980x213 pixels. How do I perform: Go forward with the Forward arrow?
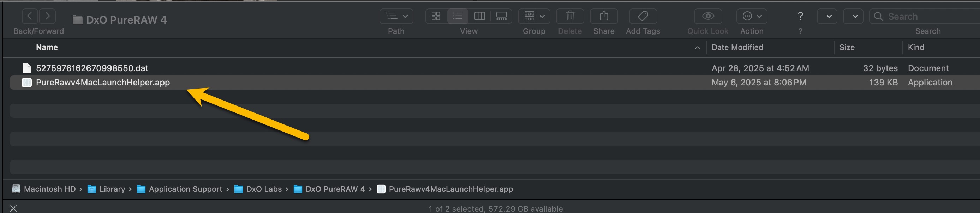tap(47, 16)
